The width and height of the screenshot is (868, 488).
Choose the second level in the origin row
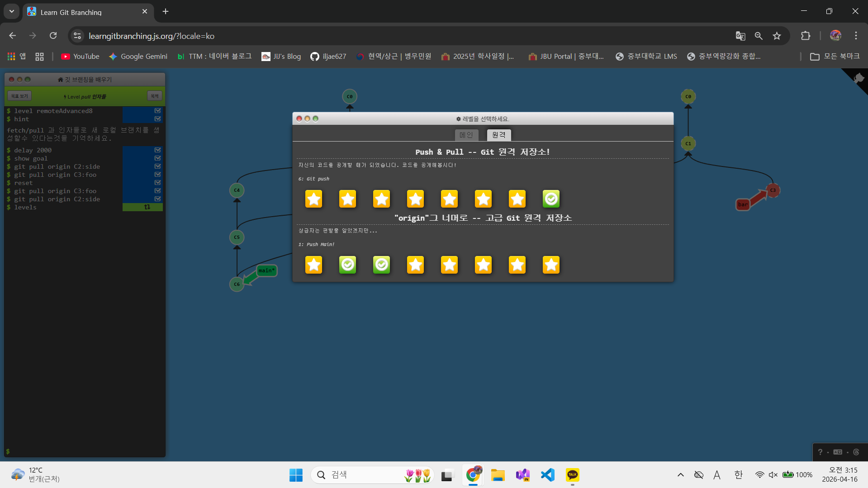(x=347, y=265)
